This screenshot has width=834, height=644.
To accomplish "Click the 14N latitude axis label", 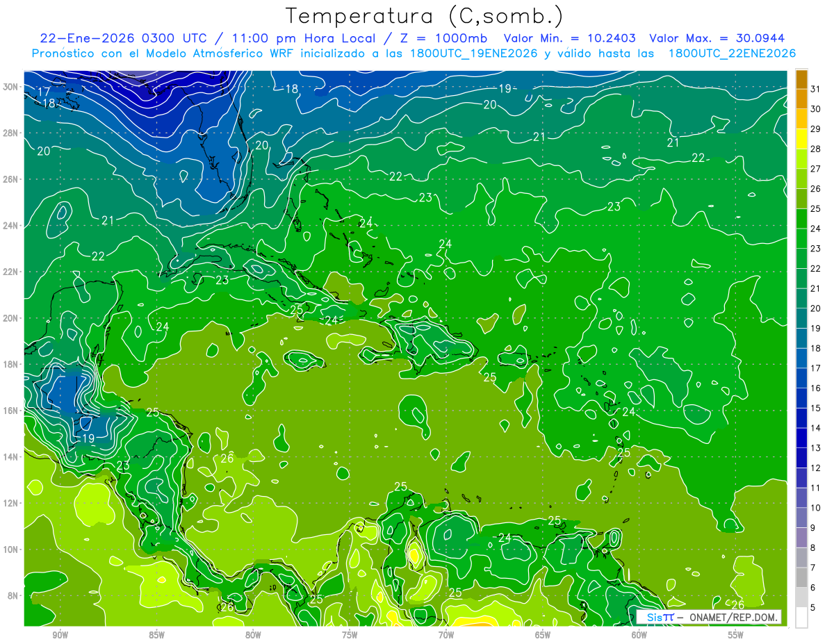I will tap(11, 456).
